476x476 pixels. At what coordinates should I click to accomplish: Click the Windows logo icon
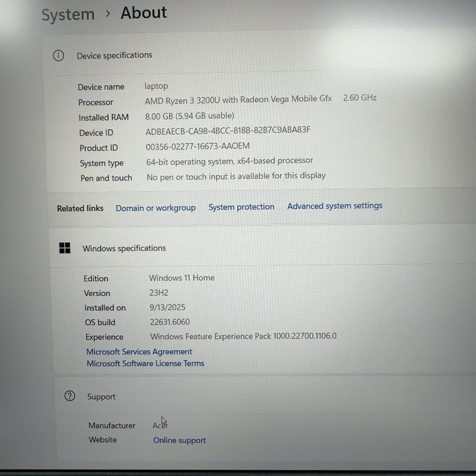point(65,248)
